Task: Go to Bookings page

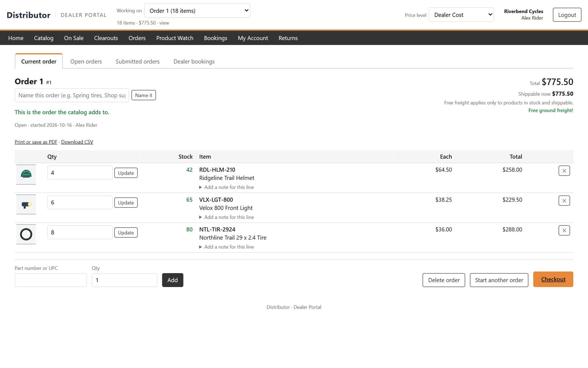Action: click(216, 38)
